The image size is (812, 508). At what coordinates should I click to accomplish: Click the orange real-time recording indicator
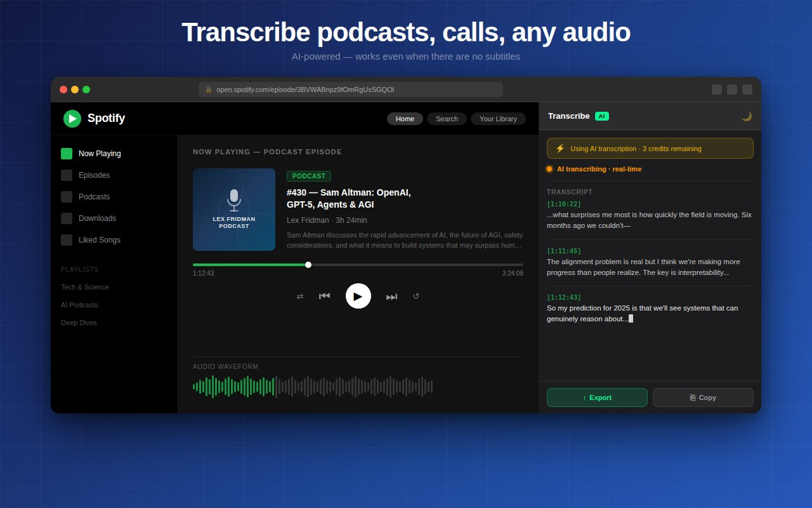549,169
